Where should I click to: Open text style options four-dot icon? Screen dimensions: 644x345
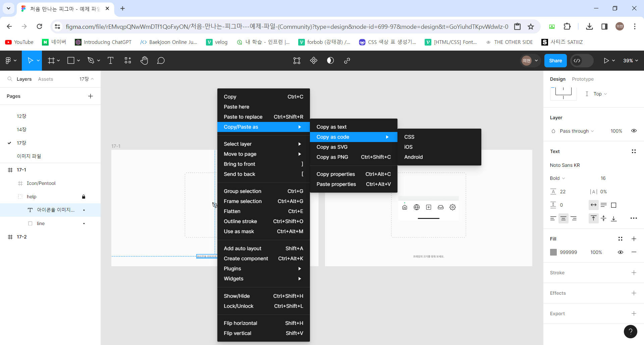634,151
